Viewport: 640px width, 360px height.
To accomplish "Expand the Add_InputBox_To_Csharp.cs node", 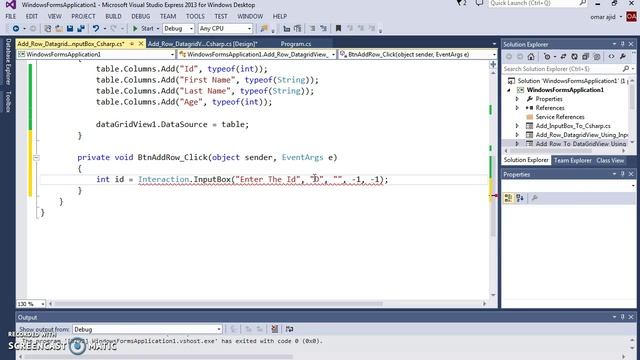I will point(517,126).
